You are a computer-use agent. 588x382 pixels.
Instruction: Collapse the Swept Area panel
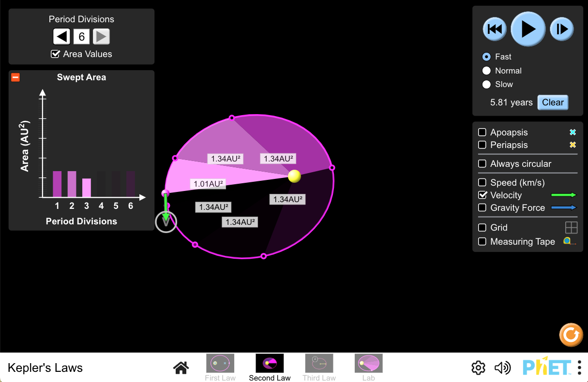point(15,77)
